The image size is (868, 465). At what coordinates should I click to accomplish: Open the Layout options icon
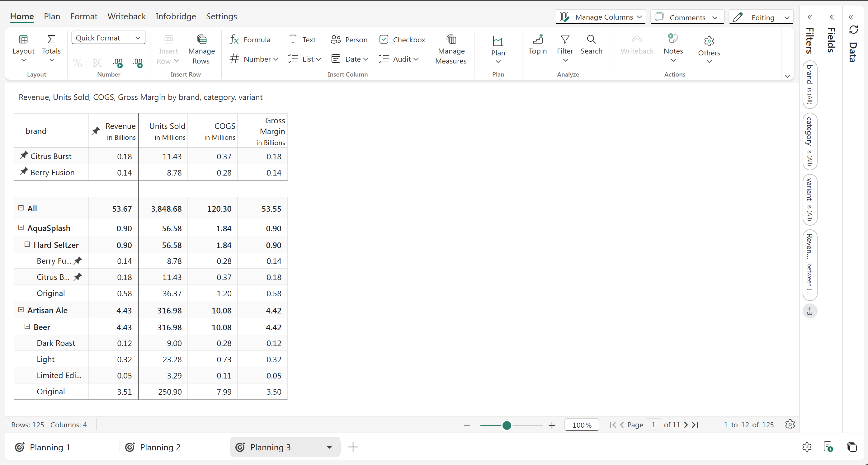[23, 40]
